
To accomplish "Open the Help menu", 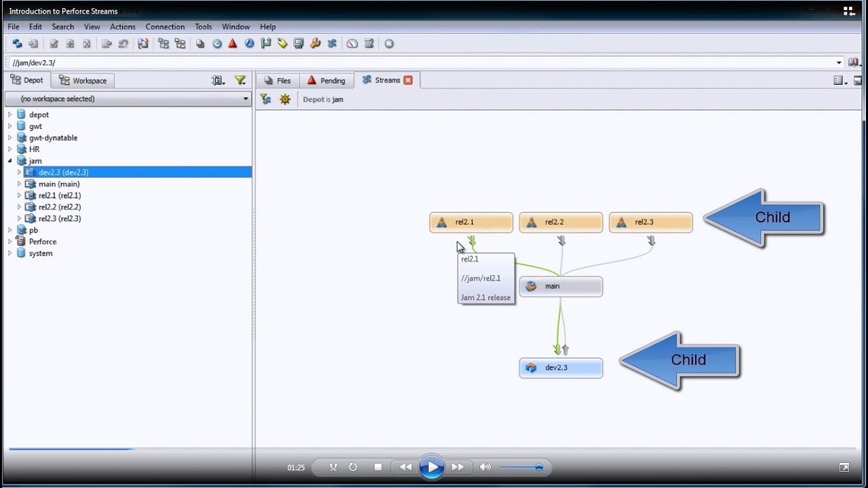I will 268,26.
